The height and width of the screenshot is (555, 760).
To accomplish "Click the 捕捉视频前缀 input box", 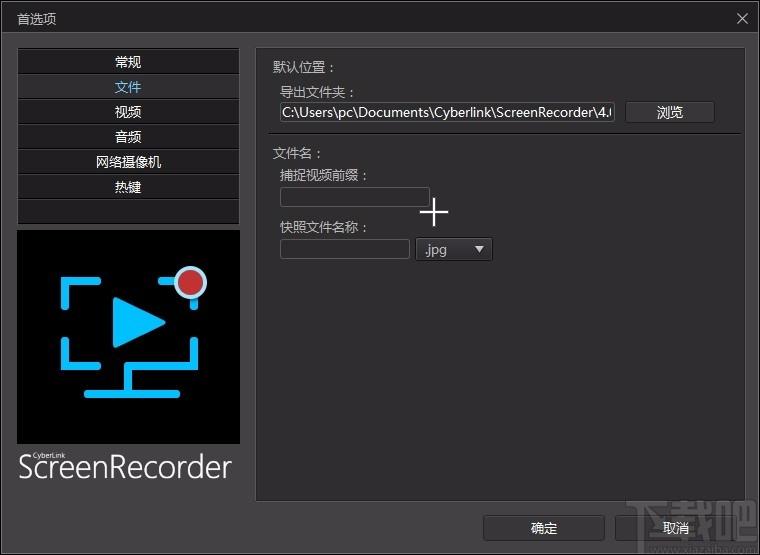I will click(x=355, y=197).
